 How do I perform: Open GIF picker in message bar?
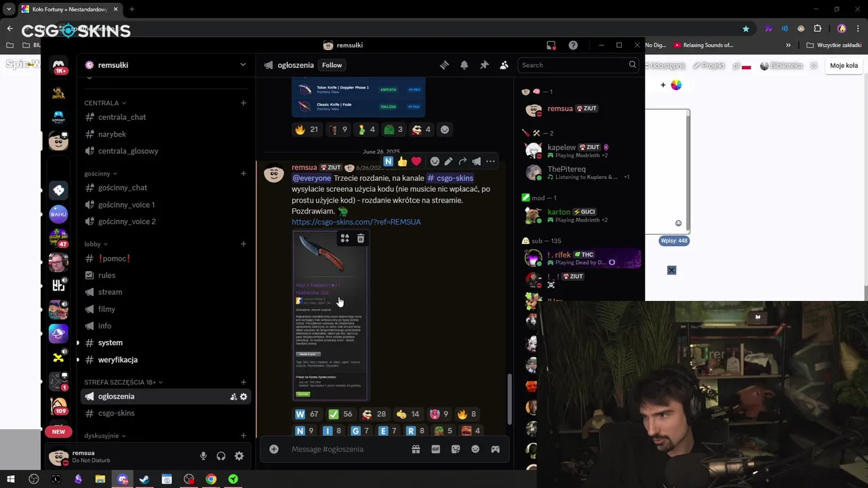[x=436, y=449]
